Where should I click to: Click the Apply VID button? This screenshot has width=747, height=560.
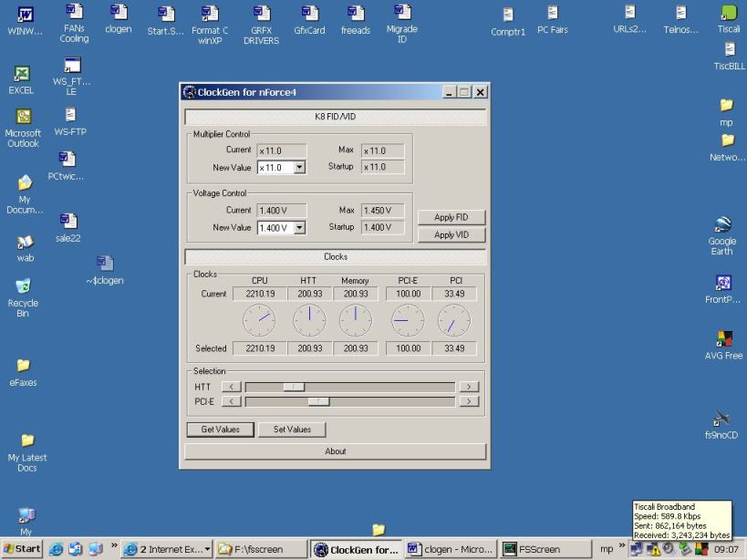pos(451,234)
